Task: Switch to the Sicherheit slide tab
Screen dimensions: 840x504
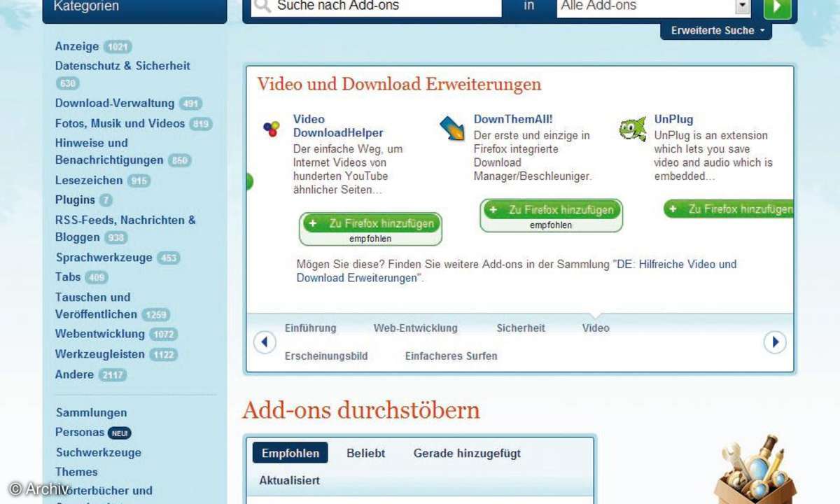Action: pos(521,328)
